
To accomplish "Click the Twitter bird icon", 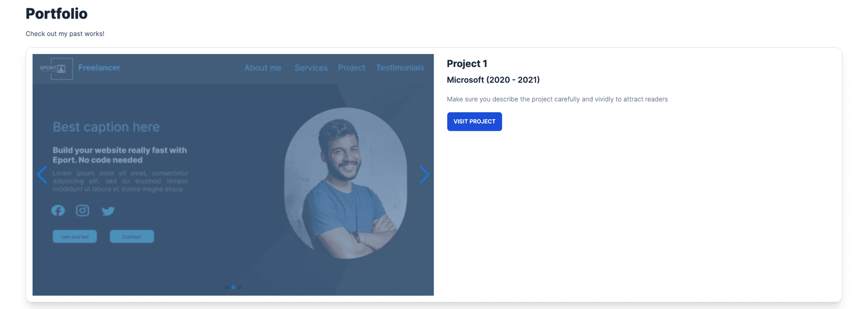I will 108,211.
